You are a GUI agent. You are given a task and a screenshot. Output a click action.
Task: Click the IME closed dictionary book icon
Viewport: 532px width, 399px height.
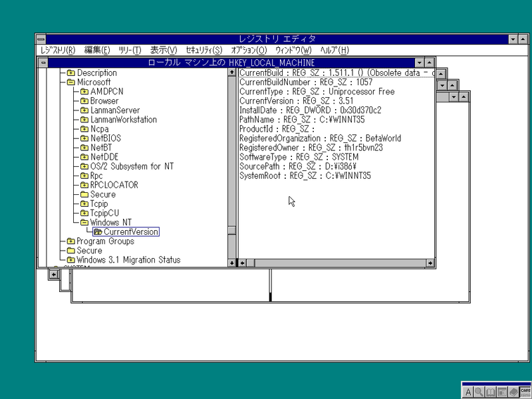point(513,392)
